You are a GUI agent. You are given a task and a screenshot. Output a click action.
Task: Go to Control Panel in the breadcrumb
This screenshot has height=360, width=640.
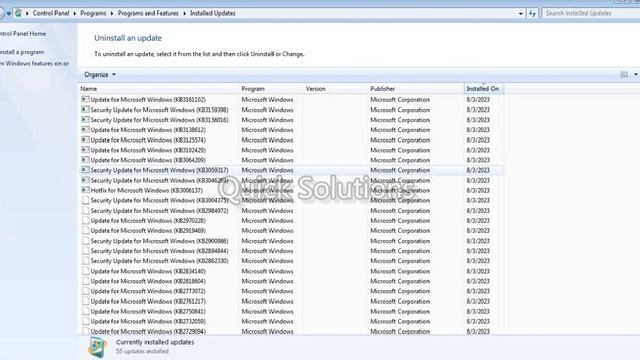pos(51,13)
